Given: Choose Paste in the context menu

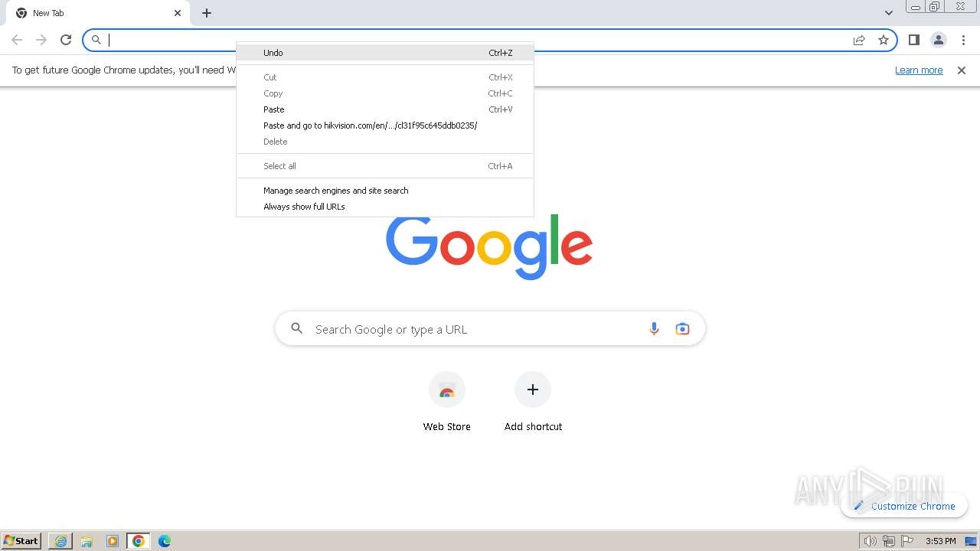Looking at the screenshot, I should click(385, 109).
